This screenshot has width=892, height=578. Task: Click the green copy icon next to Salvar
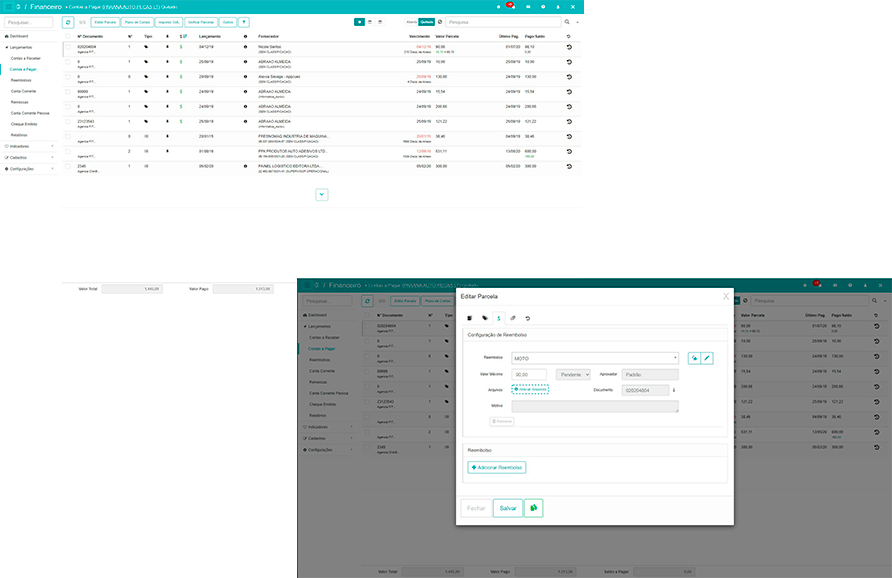point(534,508)
